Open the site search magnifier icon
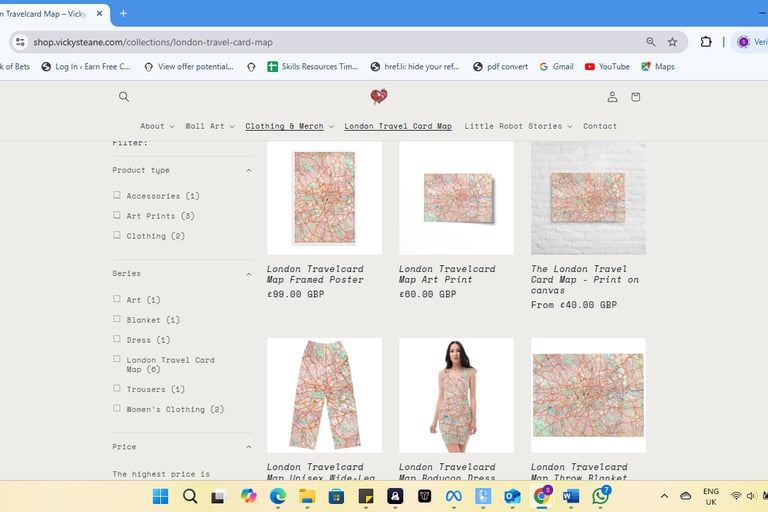 (x=124, y=97)
